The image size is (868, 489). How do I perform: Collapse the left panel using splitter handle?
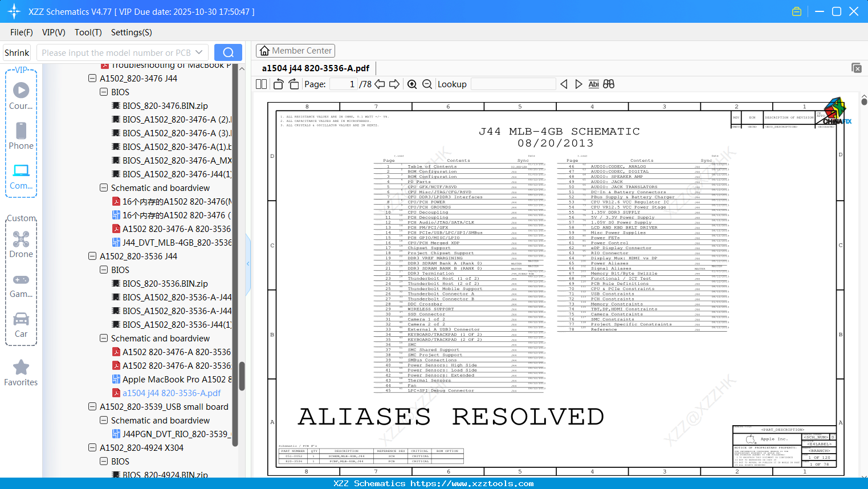248,263
